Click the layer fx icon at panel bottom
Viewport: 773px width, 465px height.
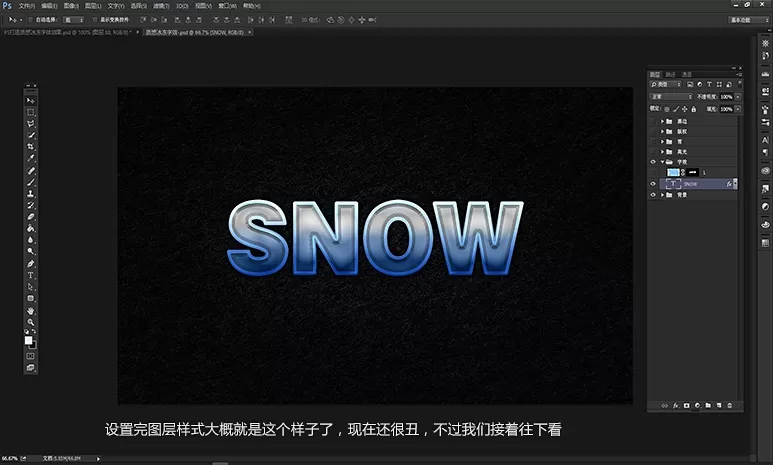coord(675,405)
